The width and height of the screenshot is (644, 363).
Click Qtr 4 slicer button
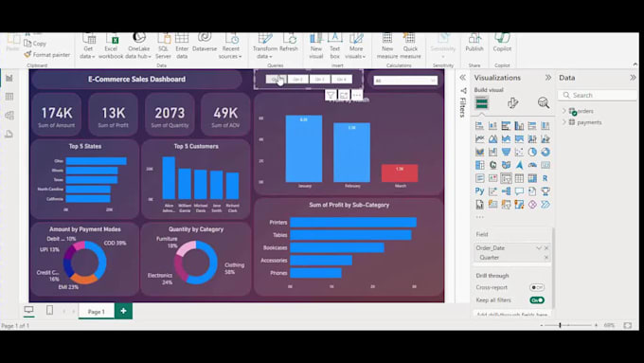341,80
